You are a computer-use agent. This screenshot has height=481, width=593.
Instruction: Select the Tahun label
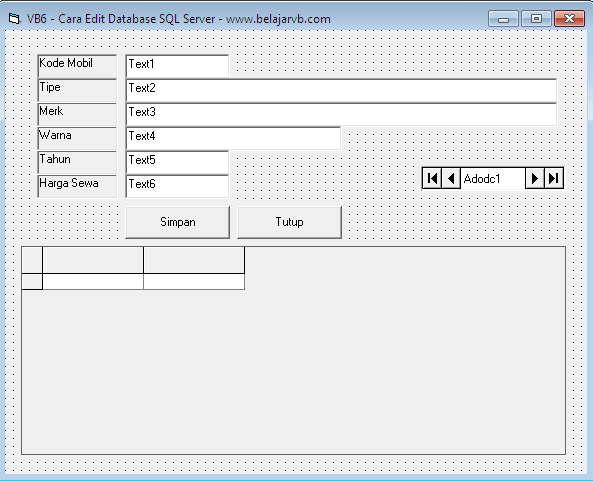pyautogui.click(x=77, y=162)
